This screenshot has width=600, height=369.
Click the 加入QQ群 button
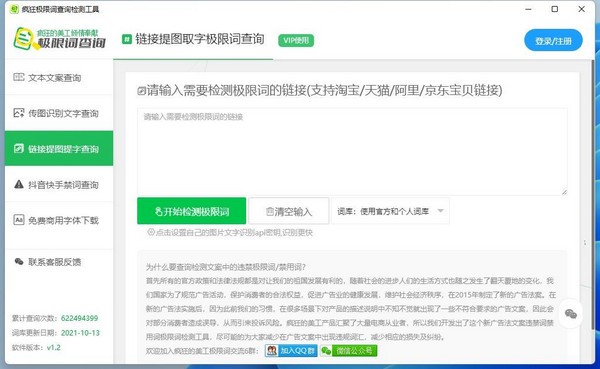click(x=291, y=351)
